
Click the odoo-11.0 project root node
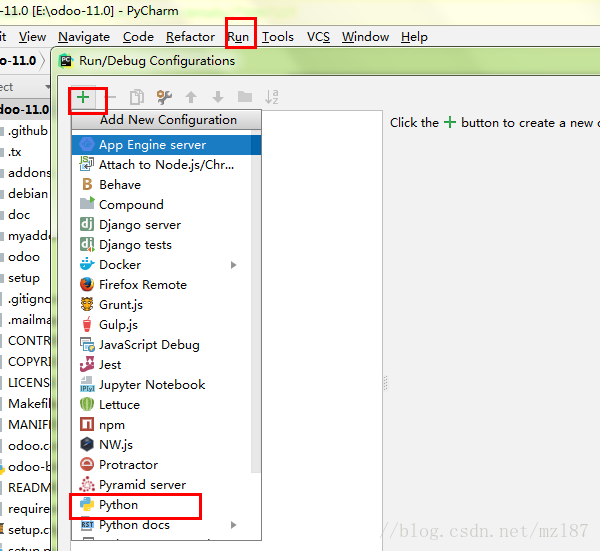(x=24, y=110)
